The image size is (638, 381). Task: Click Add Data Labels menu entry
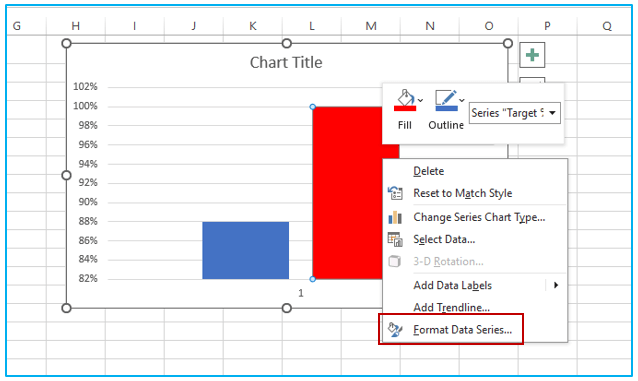[452, 285]
